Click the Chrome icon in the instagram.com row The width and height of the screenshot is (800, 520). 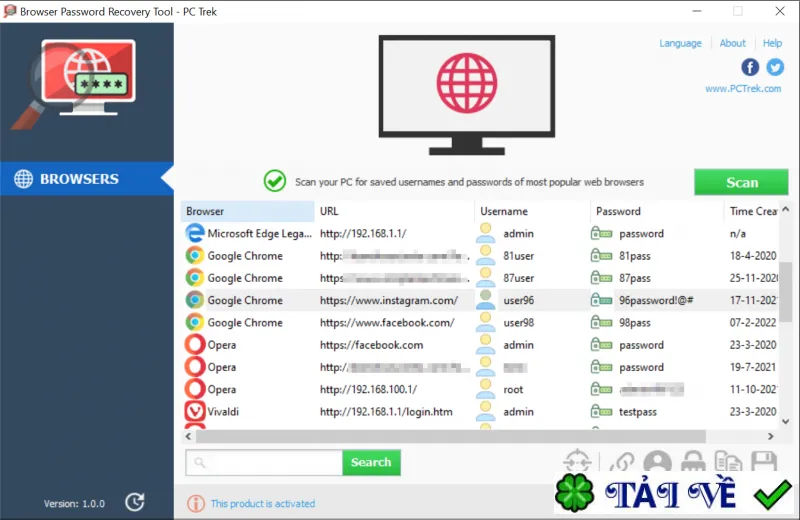click(195, 300)
